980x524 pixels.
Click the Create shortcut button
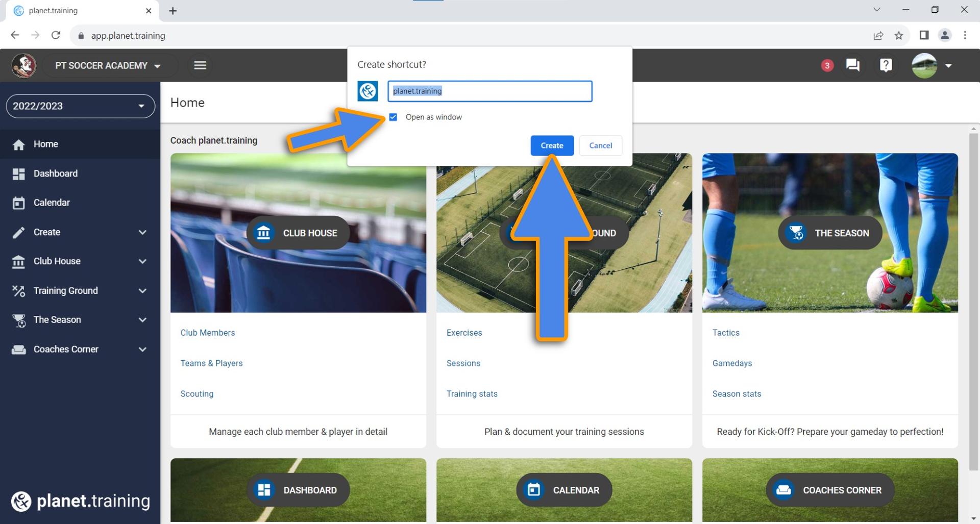click(x=552, y=145)
